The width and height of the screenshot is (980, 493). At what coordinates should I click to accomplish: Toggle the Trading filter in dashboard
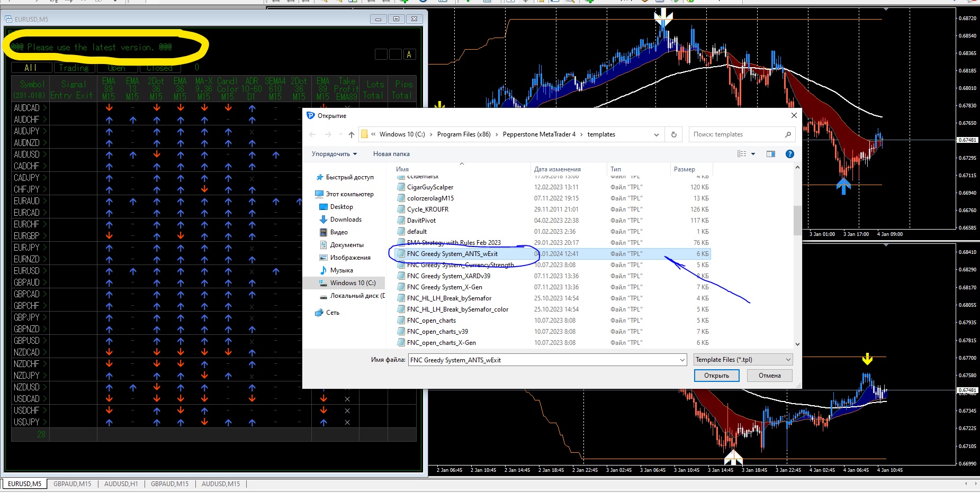[x=74, y=68]
